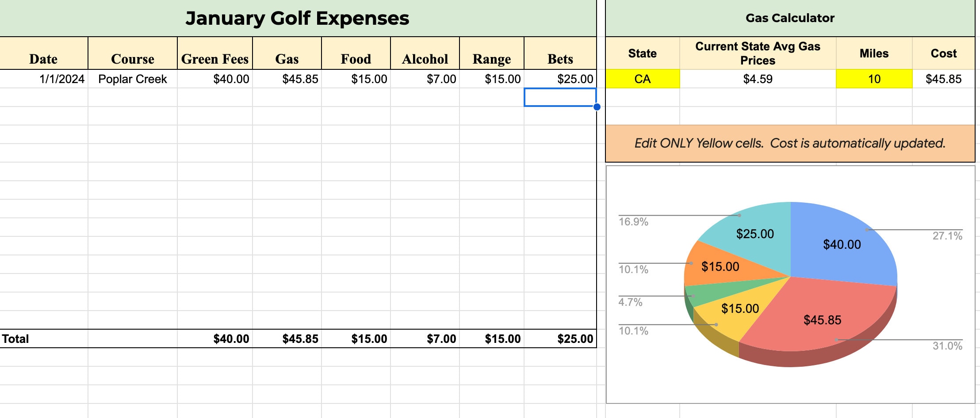Image resolution: width=980 pixels, height=418 pixels.
Task: Click the Range column header
Action: (x=492, y=58)
